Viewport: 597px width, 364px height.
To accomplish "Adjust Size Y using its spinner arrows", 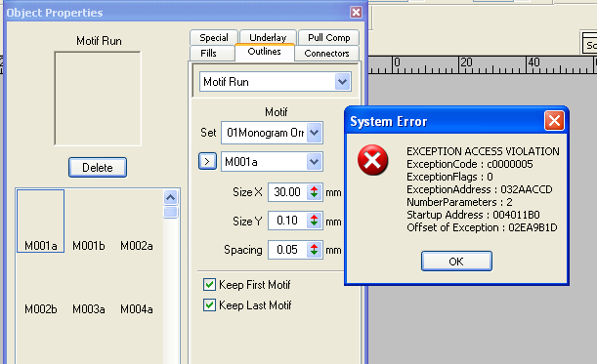I will coord(314,221).
